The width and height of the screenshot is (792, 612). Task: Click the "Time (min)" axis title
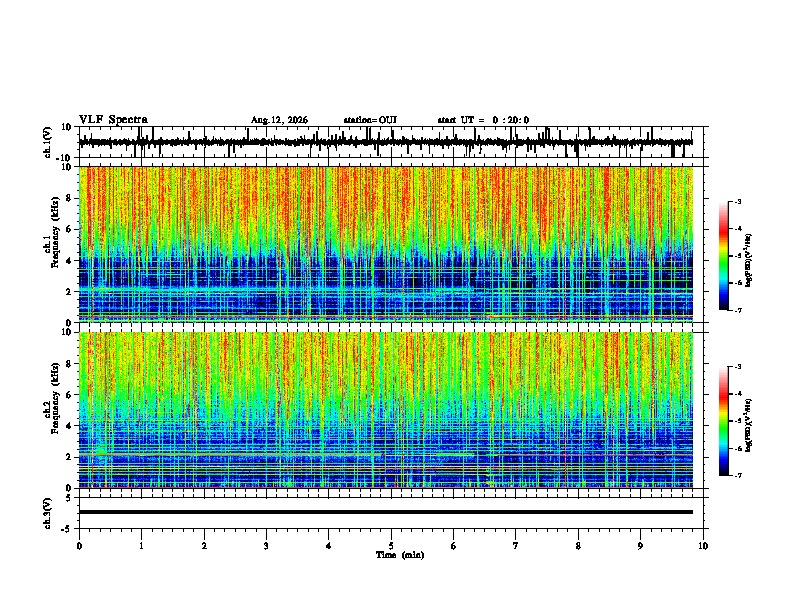(x=400, y=555)
